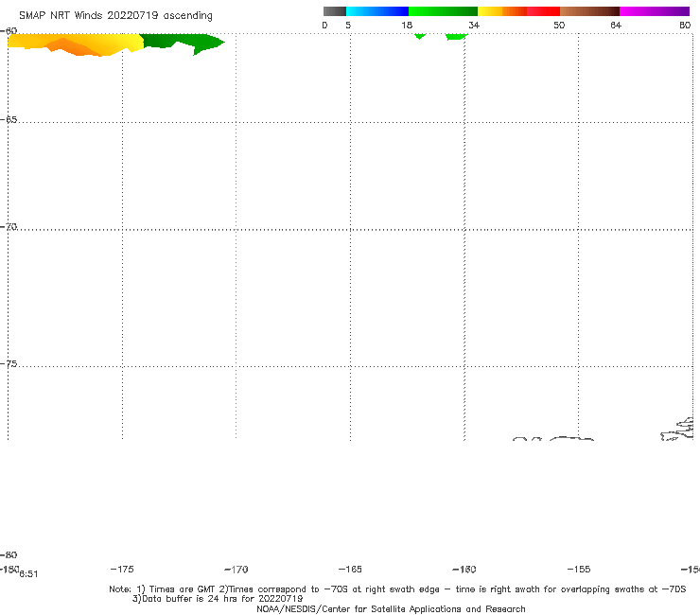Click latitude label '-75'
Viewport: 700px width, 615px height.
[9, 364]
